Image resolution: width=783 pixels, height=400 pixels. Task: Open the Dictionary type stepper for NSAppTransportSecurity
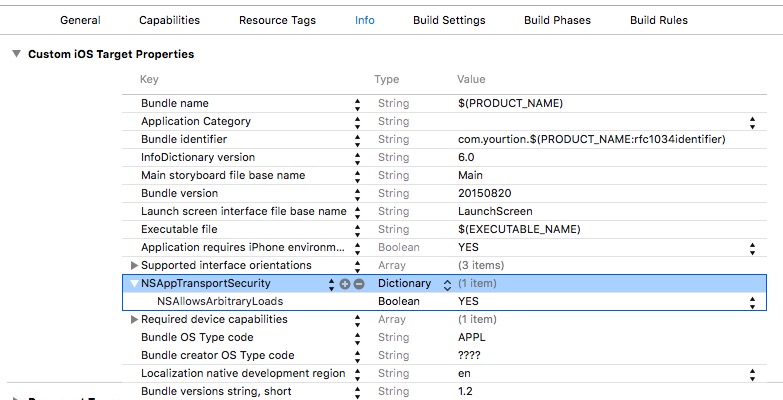[x=447, y=284]
